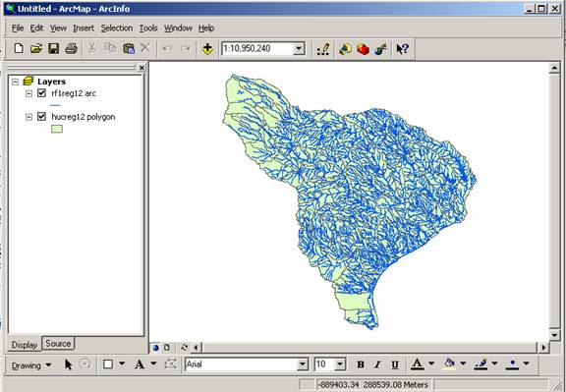Print the map with the printer icon
The image size is (566, 392).
(x=71, y=48)
